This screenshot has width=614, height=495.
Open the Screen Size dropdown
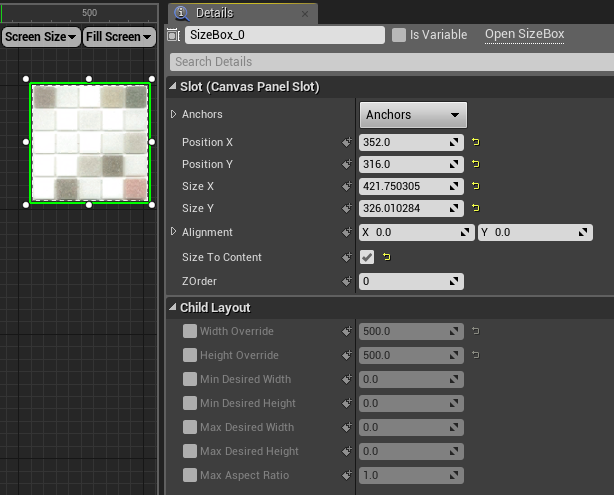click(41, 37)
